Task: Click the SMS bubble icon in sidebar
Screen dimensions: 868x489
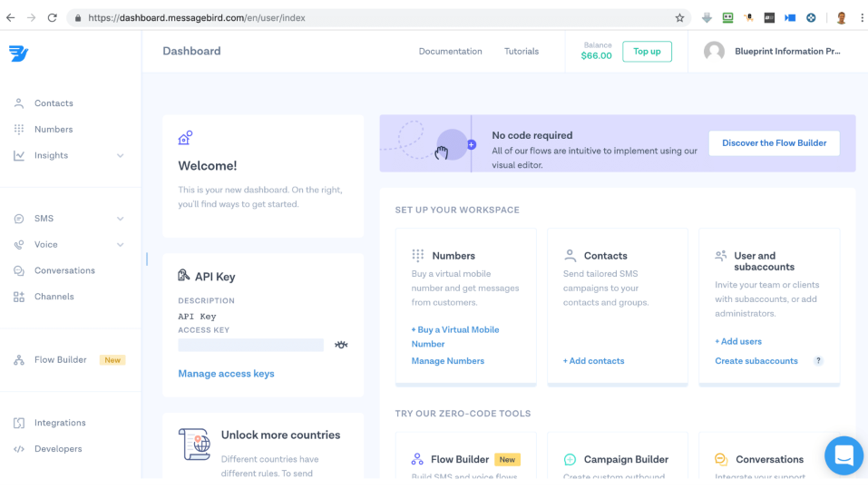Action: [x=19, y=219]
